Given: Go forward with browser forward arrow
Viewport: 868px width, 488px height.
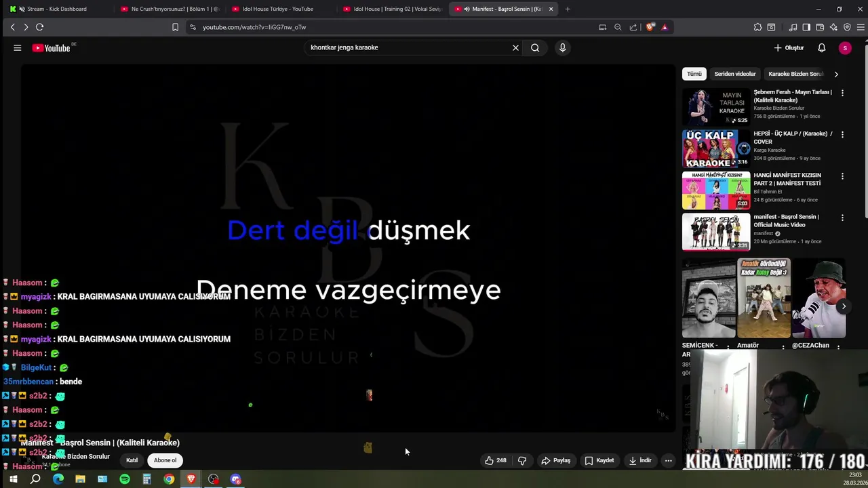Looking at the screenshot, I should 26,27.
